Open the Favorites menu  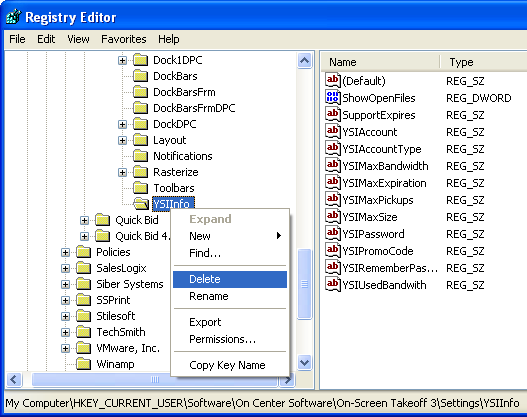click(x=124, y=39)
